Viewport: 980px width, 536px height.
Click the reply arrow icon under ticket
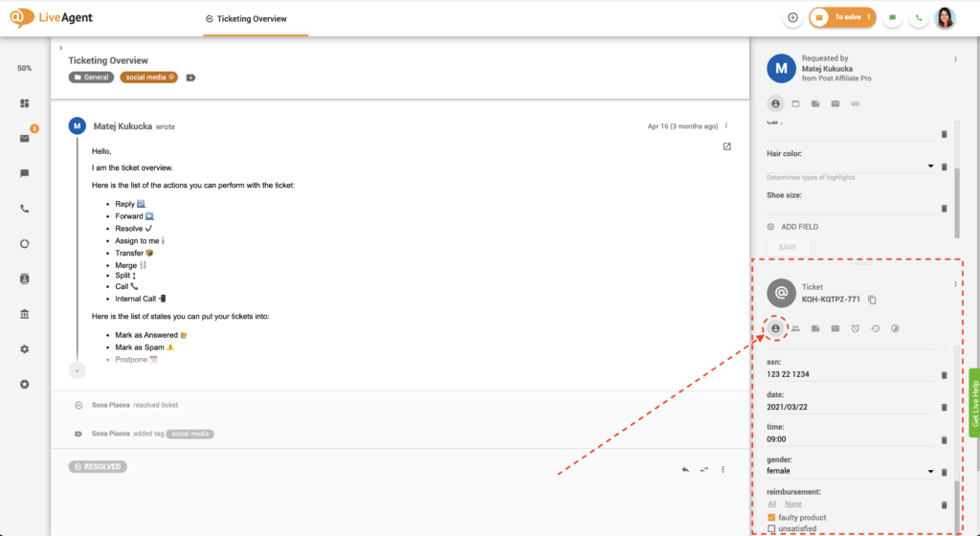(685, 469)
